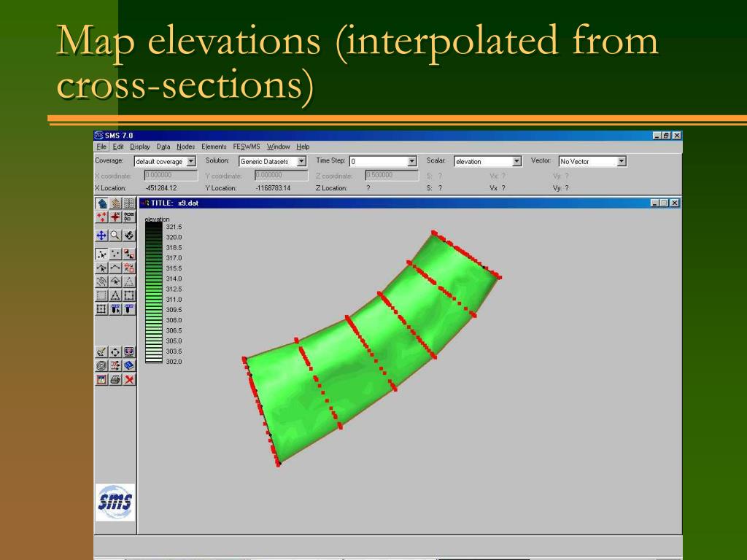This screenshot has width=747, height=560.
Task: Click the SMS logo image
Action: (x=115, y=502)
